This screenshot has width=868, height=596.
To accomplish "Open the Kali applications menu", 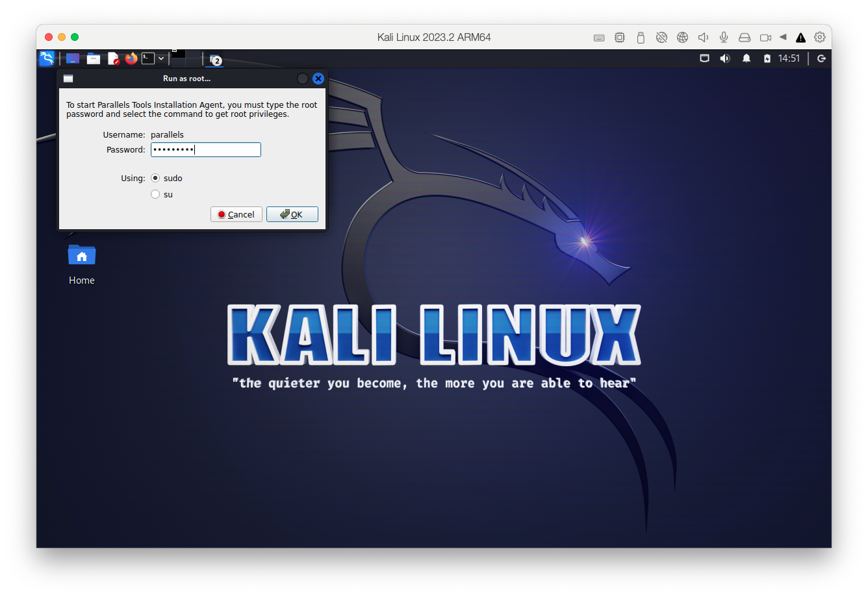I will point(47,58).
